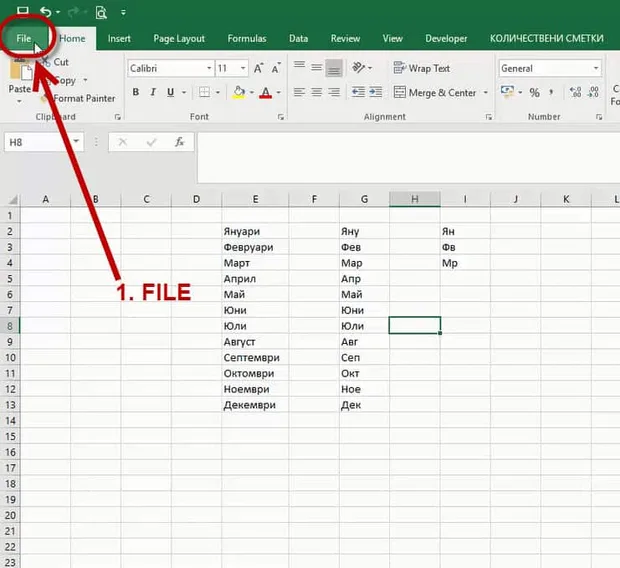Click the Borders icon
Viewport: 620px width, 568px height.
click(204, 92)
